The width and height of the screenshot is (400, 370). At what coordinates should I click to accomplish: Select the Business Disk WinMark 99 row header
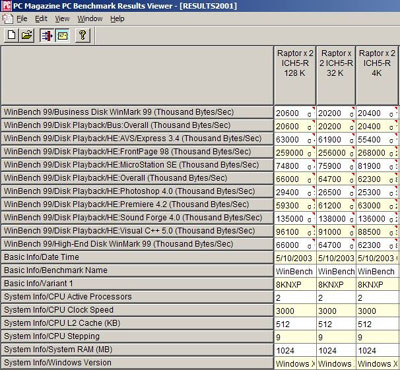(x=137, y=112)
